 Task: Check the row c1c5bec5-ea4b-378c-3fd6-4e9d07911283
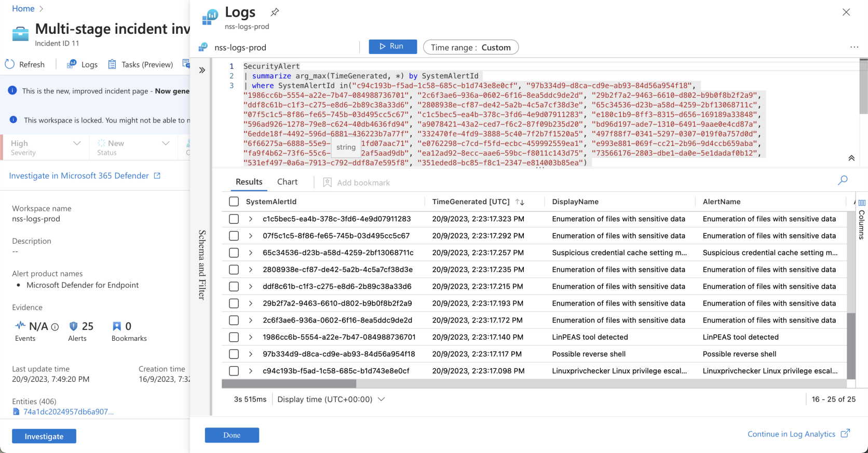(x=234, y=219)
